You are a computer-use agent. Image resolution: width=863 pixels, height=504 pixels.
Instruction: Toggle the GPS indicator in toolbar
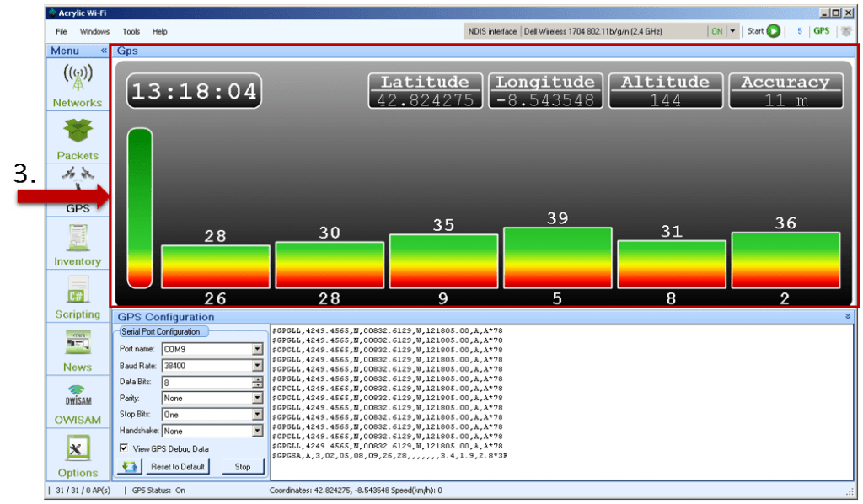821,31
